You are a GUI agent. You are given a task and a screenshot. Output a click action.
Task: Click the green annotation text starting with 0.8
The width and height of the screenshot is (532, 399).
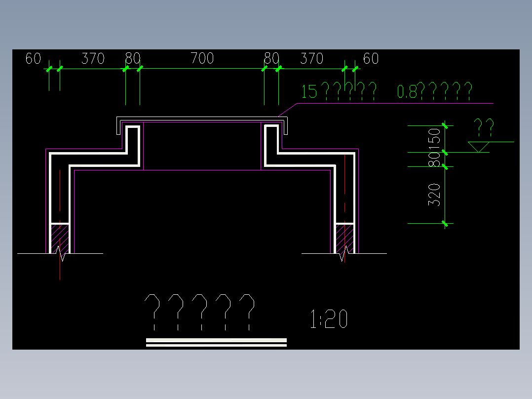(x=435, y=91)
